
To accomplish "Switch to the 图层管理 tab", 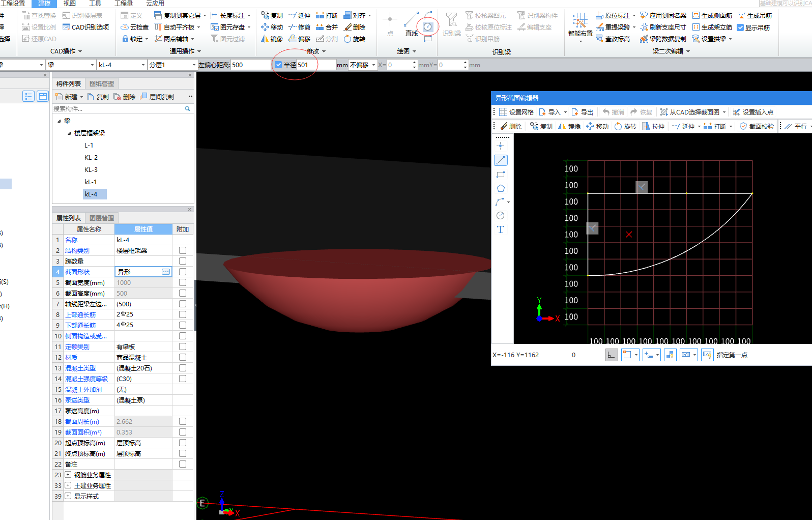I will click(102, 218).
